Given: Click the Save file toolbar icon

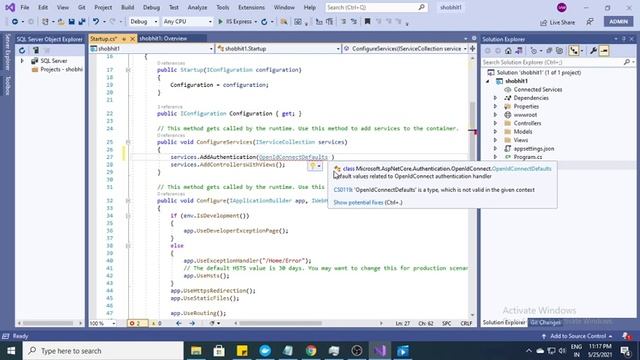Looking at the screenshot, I should tap(71, 22).
